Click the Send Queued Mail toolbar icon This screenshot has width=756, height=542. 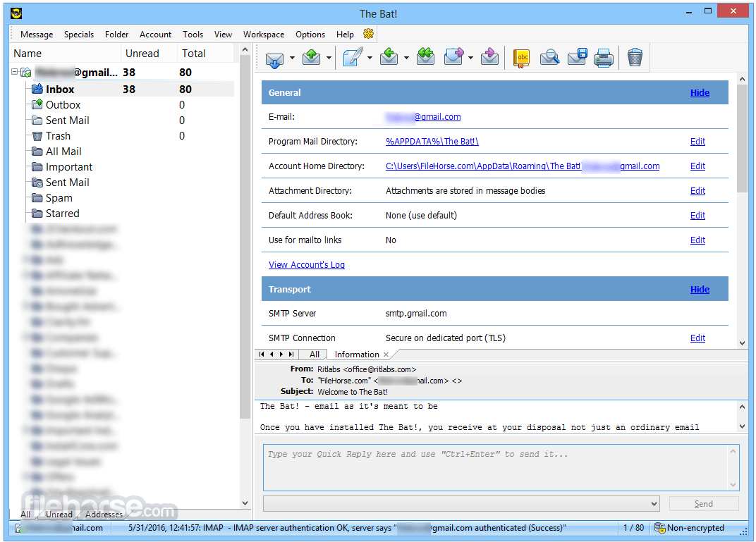click(312, 58)
